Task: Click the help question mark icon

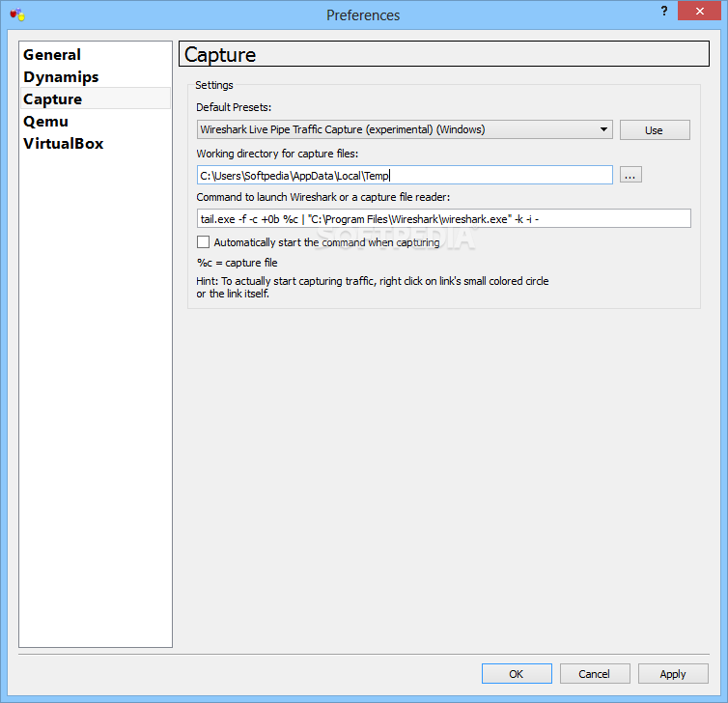Action: (x=664, y=12)
